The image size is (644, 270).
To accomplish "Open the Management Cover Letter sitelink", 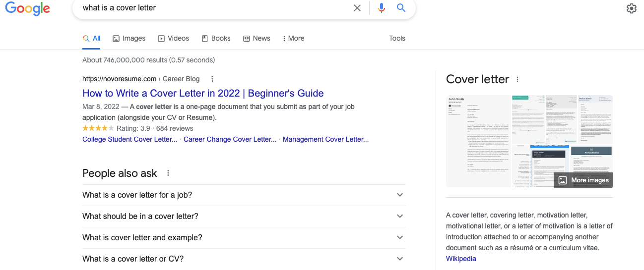I will click(x=325, y=139).
